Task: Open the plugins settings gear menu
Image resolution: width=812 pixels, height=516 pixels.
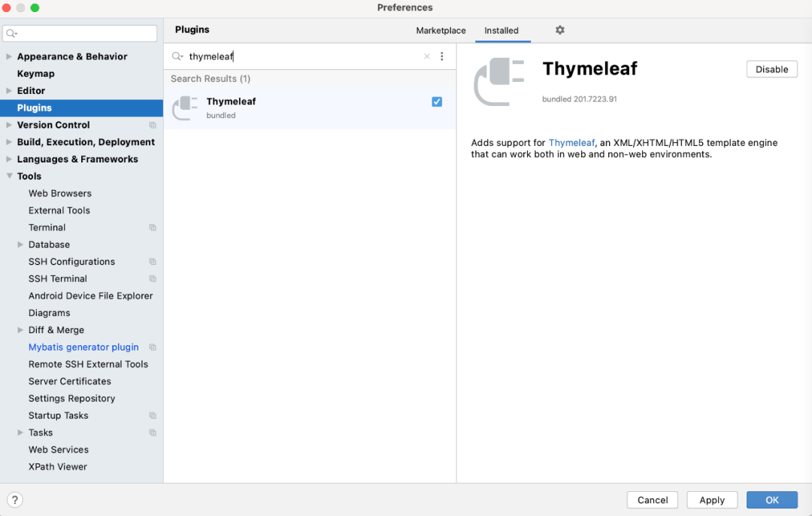Action: coord(560,30)
